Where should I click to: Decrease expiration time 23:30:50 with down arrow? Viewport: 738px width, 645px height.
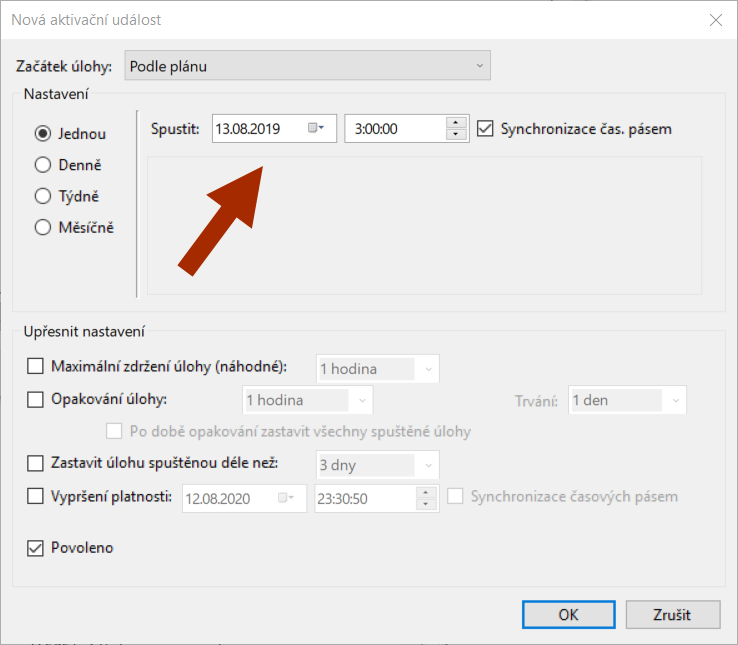pos(425,504)
